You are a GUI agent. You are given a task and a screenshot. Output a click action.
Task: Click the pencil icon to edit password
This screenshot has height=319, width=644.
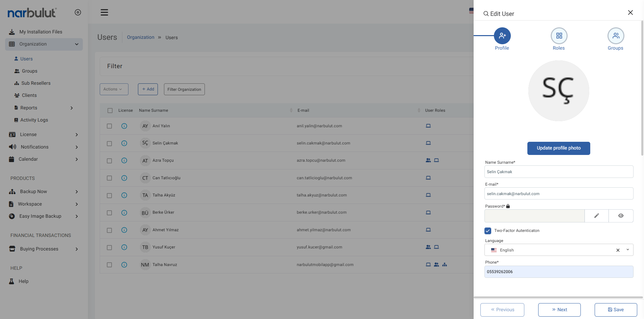[596, 216]
